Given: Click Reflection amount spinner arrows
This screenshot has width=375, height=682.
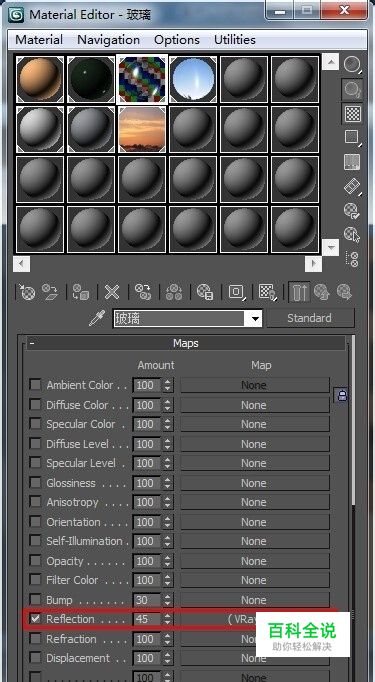Looking at the screenshot, I should pos(168,619).
